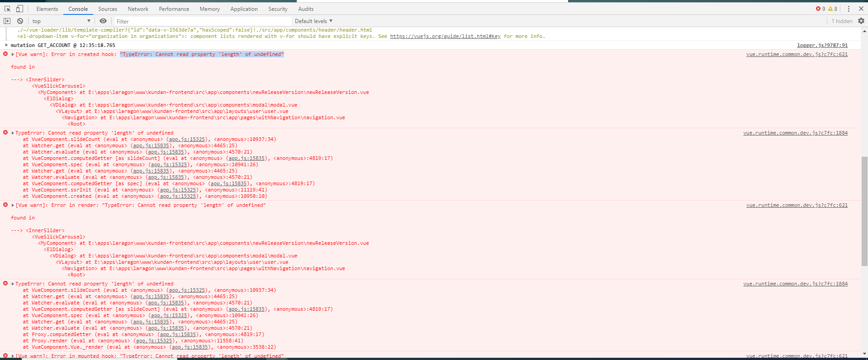Screen dimensions: 868x360
Task: Click the error icon on created hook warning
Action: pyautogui.click(x=5, y=54)
